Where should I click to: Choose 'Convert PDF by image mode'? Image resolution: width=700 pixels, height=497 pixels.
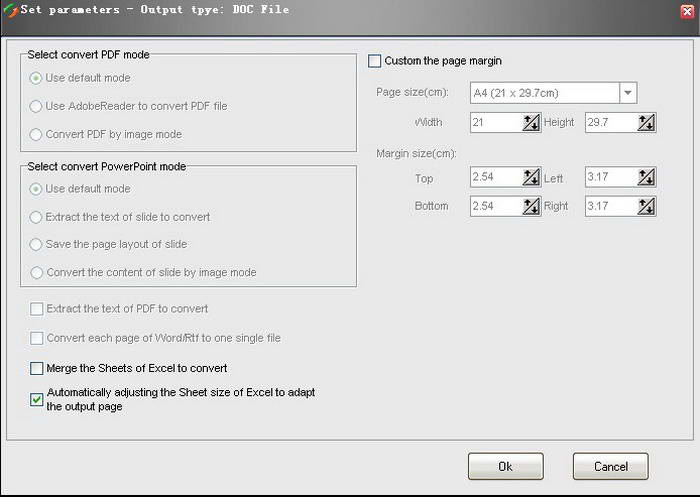click(x=36, y=134)
